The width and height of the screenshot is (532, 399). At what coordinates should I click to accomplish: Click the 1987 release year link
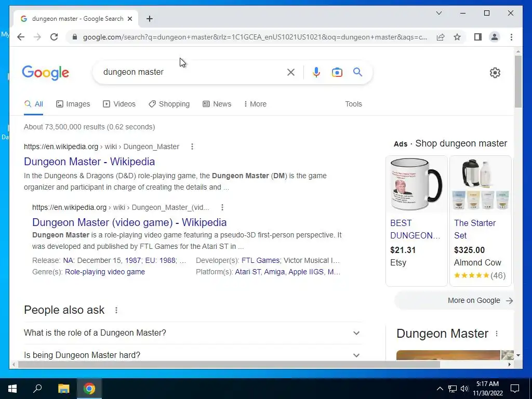[133, 260]
